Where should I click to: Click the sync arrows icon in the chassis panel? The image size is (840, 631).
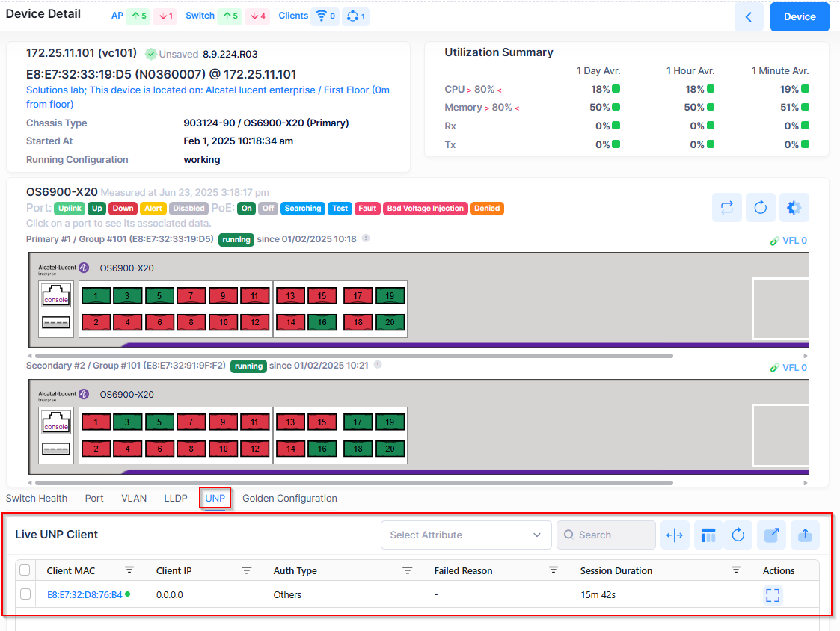[x=727, y=208]
